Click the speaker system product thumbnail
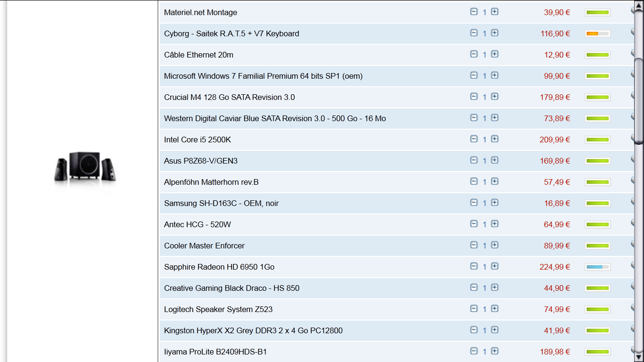 [x=85, y=167]
